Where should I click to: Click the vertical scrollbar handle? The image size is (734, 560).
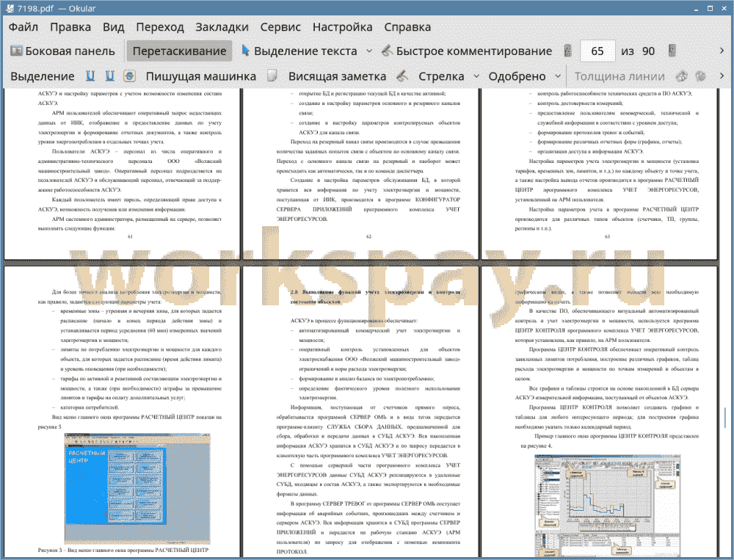725,417
